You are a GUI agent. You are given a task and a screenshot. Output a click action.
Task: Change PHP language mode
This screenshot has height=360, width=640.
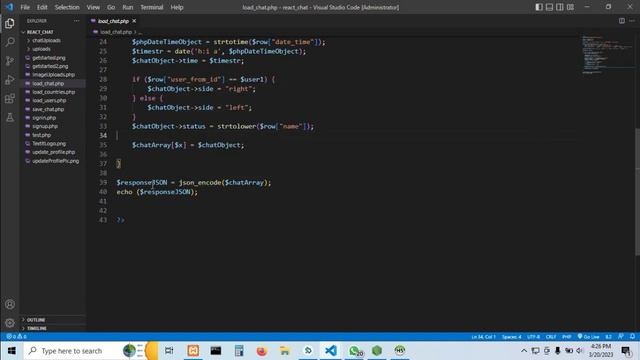point(567,337)
